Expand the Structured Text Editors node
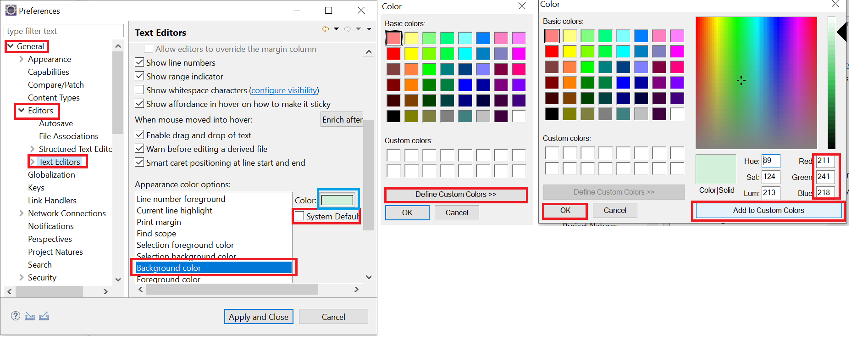Viewport: 868px width, 358px height. (x=32, y=149)
